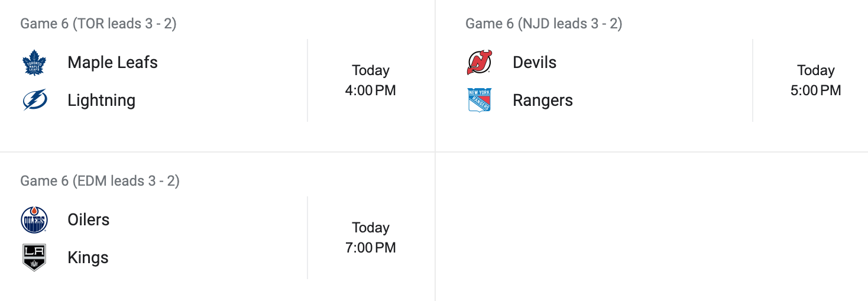Viewport: 868px width, 301px height.
Task: Open the Kings team name
Action: click(88, 258)
